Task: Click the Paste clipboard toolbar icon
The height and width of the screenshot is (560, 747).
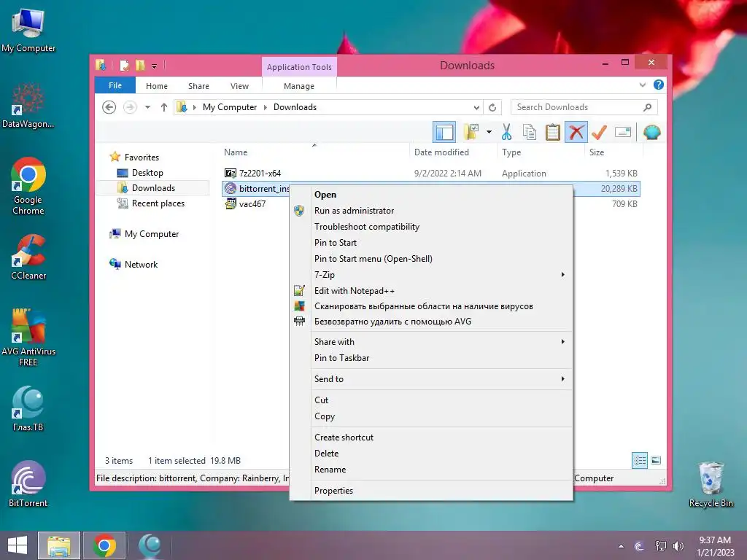Action: point(553,133)
